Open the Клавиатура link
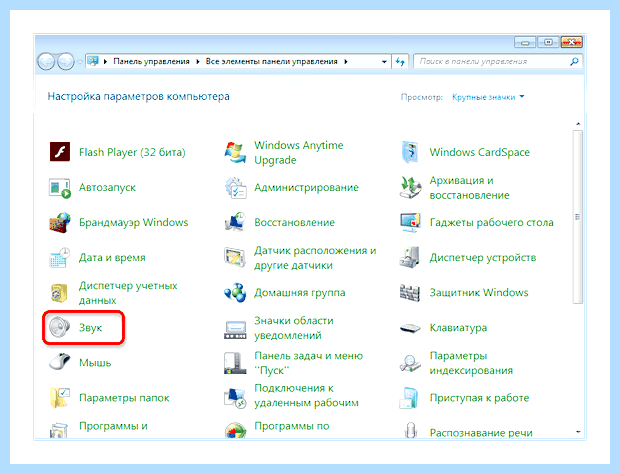 458,328
